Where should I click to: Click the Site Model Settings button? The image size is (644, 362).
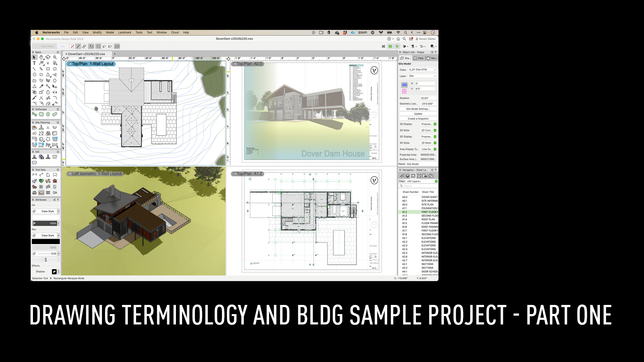[418, 108]
